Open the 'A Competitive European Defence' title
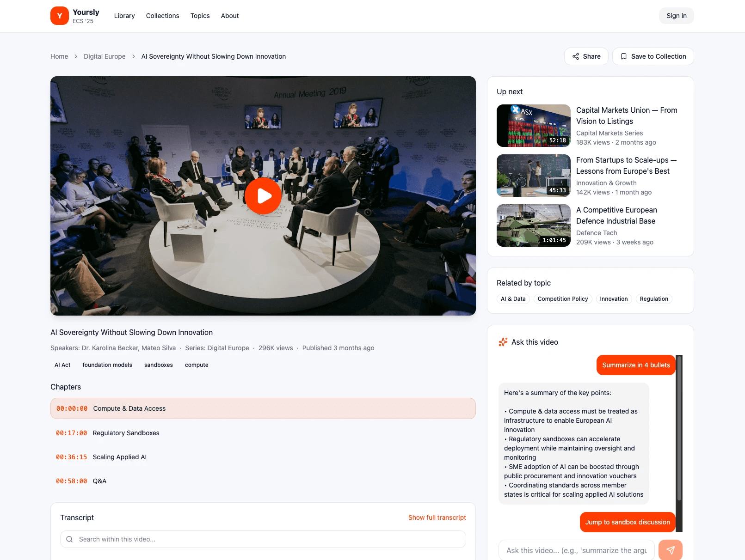 tap(616, 215)
